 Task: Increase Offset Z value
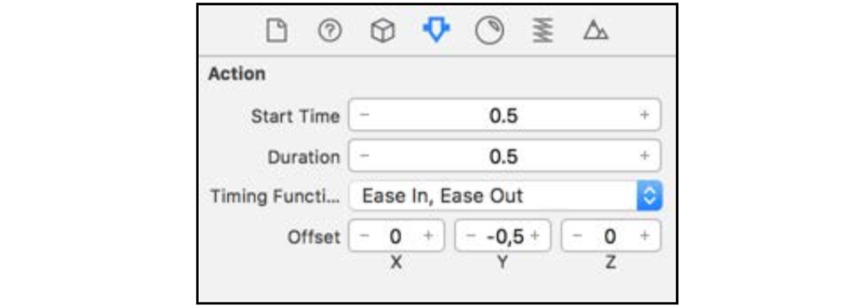(x=644, y=235)
